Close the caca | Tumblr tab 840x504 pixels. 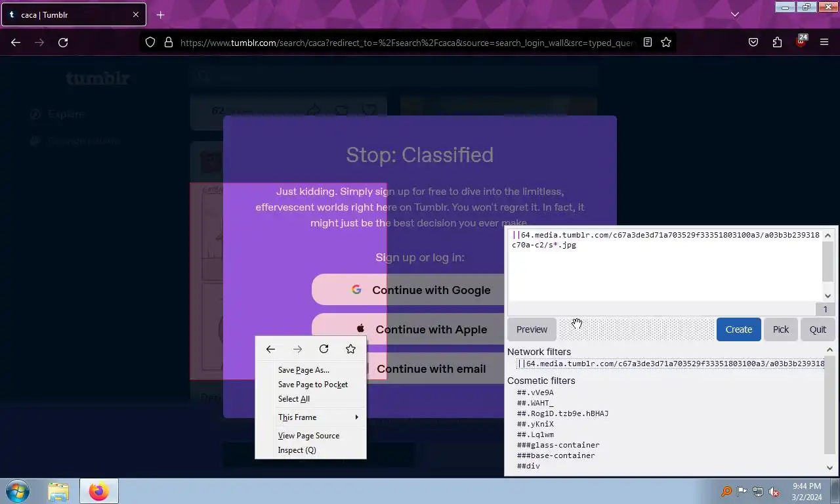(136, 14)
